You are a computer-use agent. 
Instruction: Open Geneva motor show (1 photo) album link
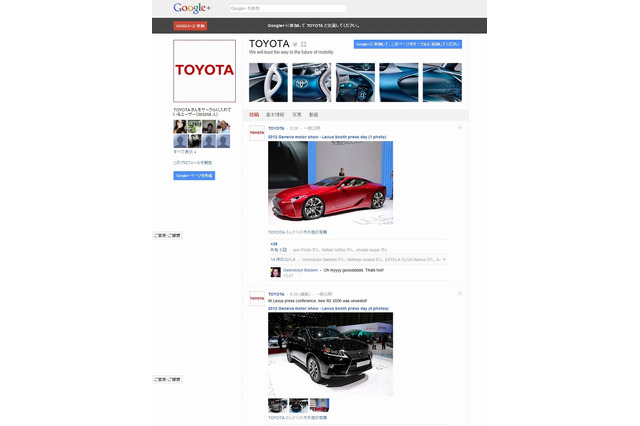pyautogui.click(x=327, y=137)
